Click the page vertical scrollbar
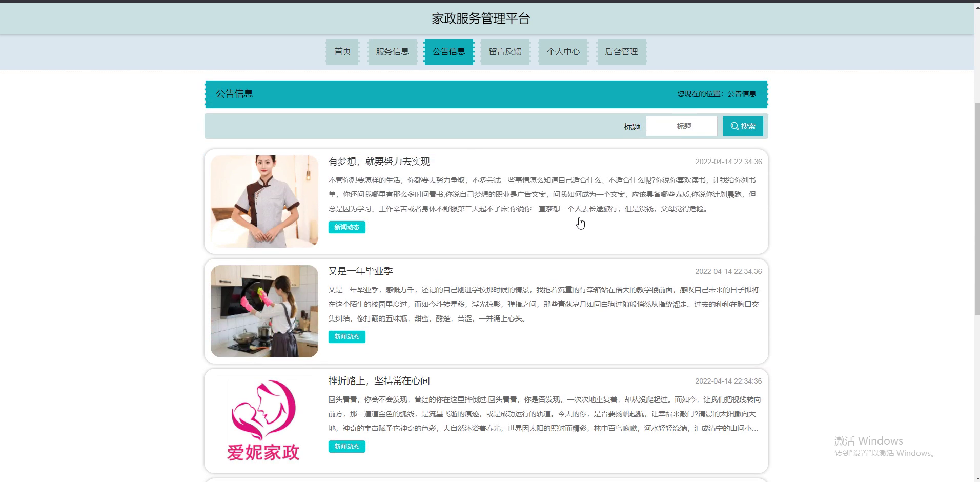Screen dimensions: 980x482 (977, 208)
